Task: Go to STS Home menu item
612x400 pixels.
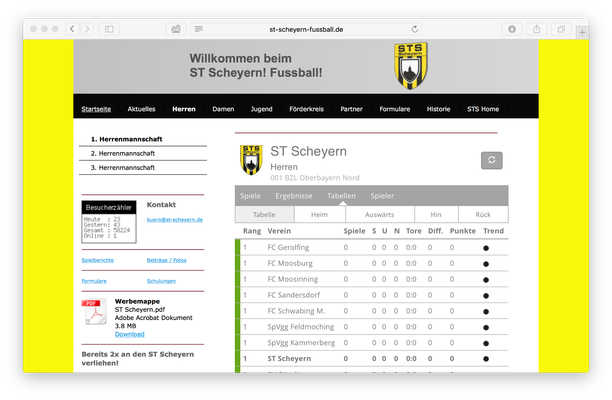Action: [x=483, y=109]
